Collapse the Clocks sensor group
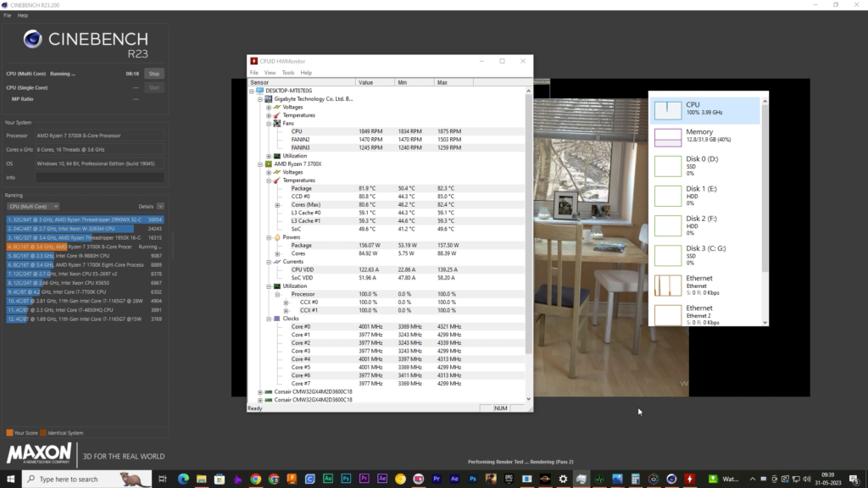Image resolution: width=868 pixels, height=488 pixels. pos(269,319)
